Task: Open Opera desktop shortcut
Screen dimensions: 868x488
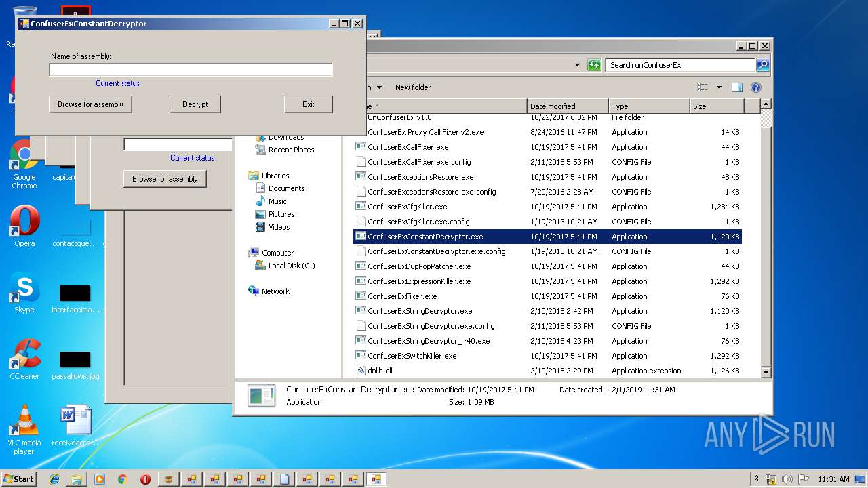Action: pos(24,226)
